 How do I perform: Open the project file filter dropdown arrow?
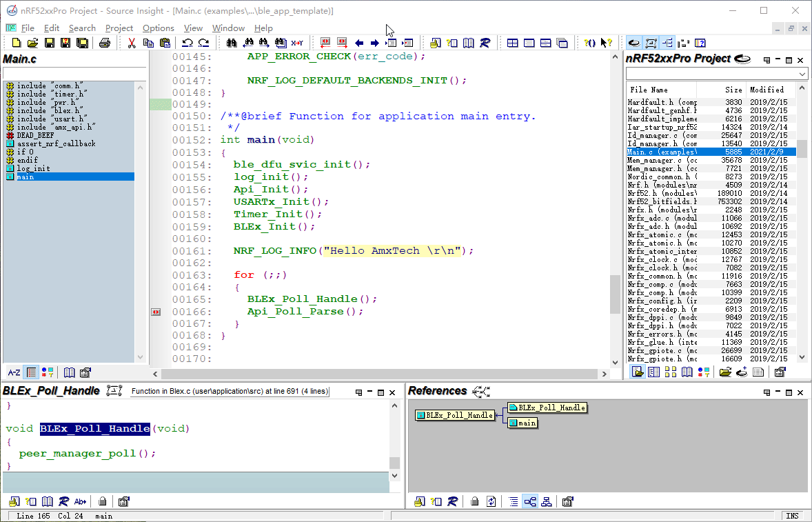[802, 74]
